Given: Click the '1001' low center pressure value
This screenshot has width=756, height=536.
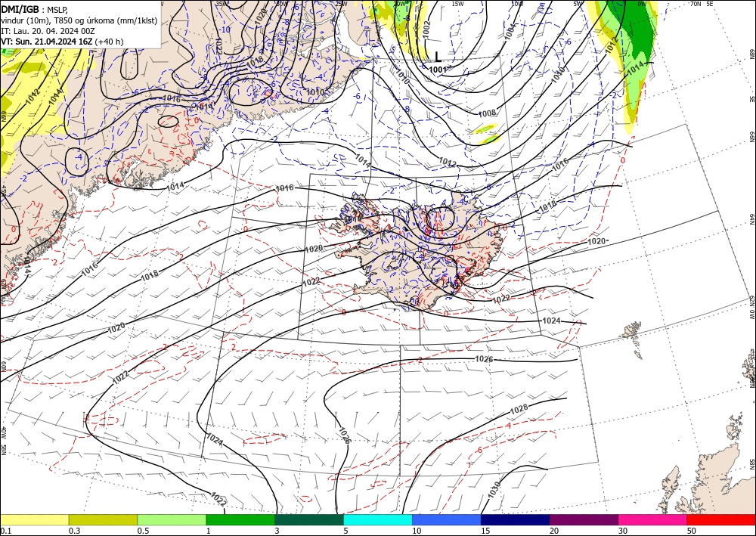Looking at the screenshot, I should [x=438, y=70].
